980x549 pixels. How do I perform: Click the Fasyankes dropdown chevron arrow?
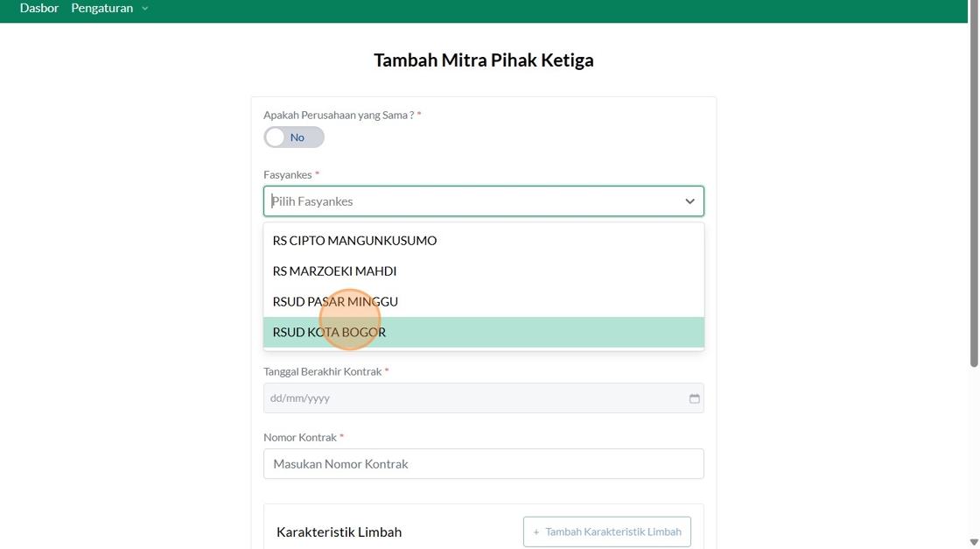(689, 201)
